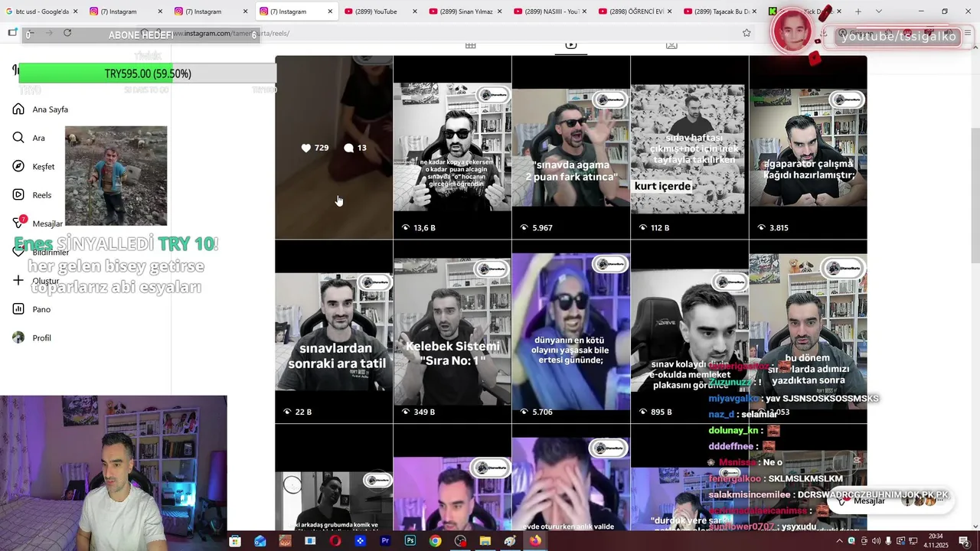Open the reel "sınavda agama 2 puan fark atınca"
Viewport: 980px width, 551px height.
coord(571,148)
